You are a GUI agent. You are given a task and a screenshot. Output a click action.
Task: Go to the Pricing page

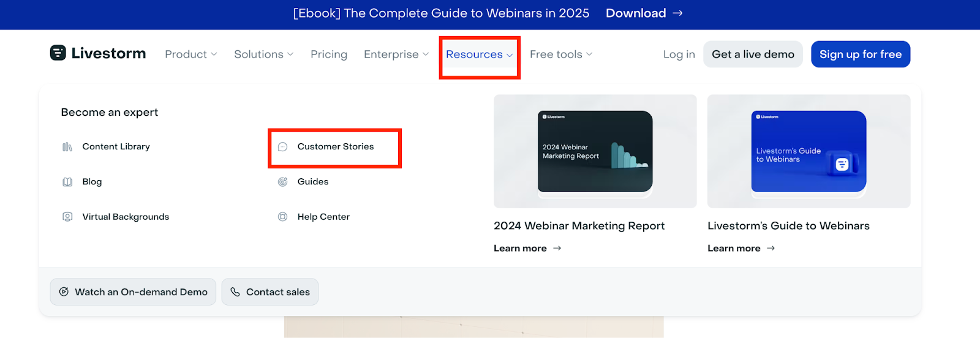point(329,54)
